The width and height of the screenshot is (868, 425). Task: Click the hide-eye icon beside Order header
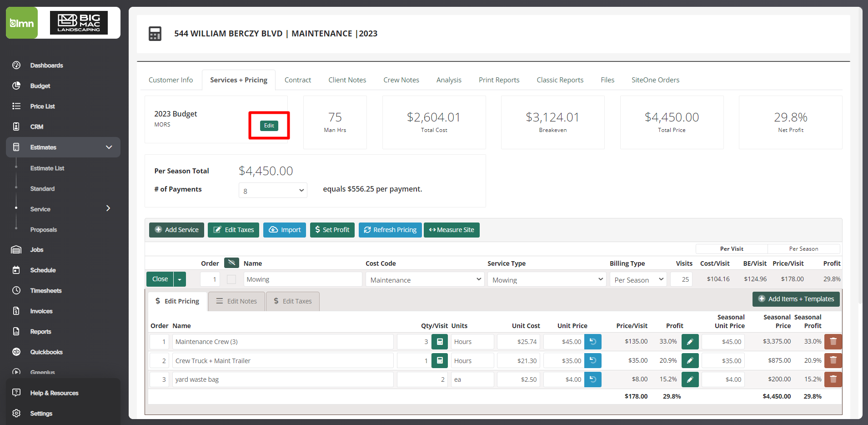tap(231, 263)
